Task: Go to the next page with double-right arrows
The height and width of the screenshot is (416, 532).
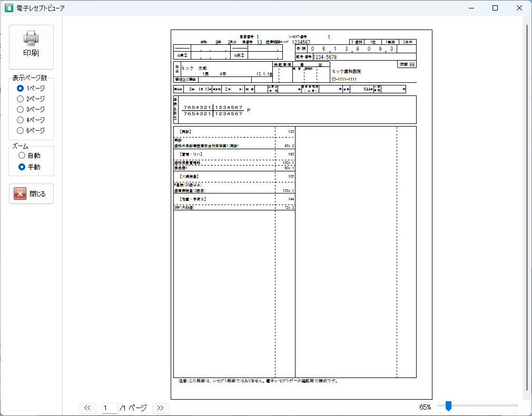Action: [160, 408]
